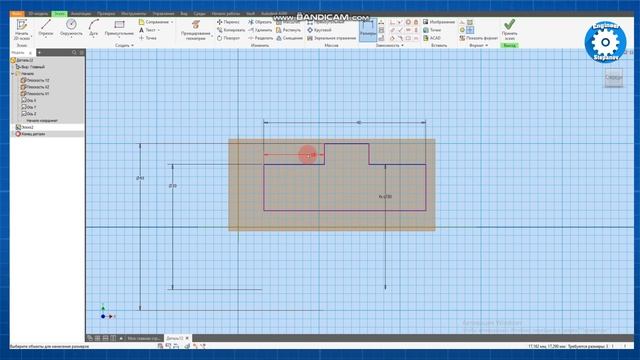
Task: Select the Окружность circle tool
Action: coord(71,27)
